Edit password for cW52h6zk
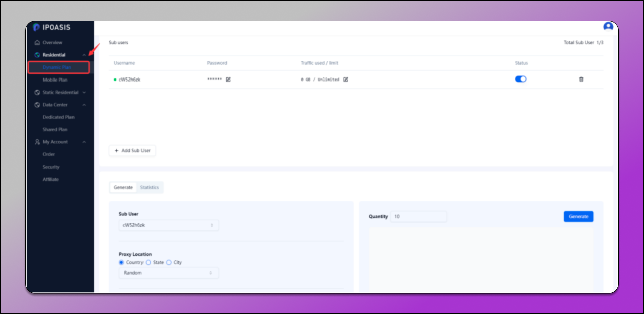 [x=228, y=80]
